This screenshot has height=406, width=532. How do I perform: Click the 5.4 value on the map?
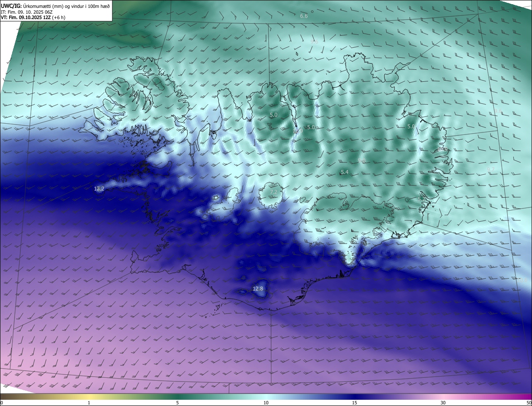[x=344, y=172]
